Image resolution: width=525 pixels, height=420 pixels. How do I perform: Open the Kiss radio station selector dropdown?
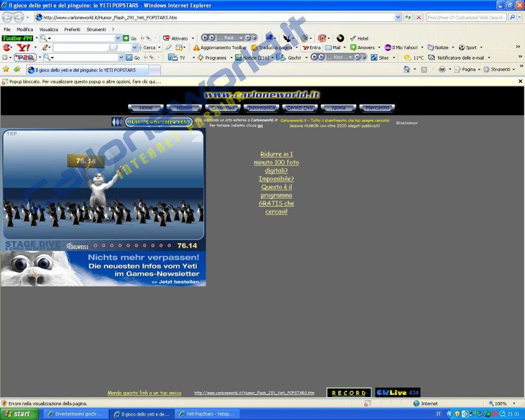point(351,57)
